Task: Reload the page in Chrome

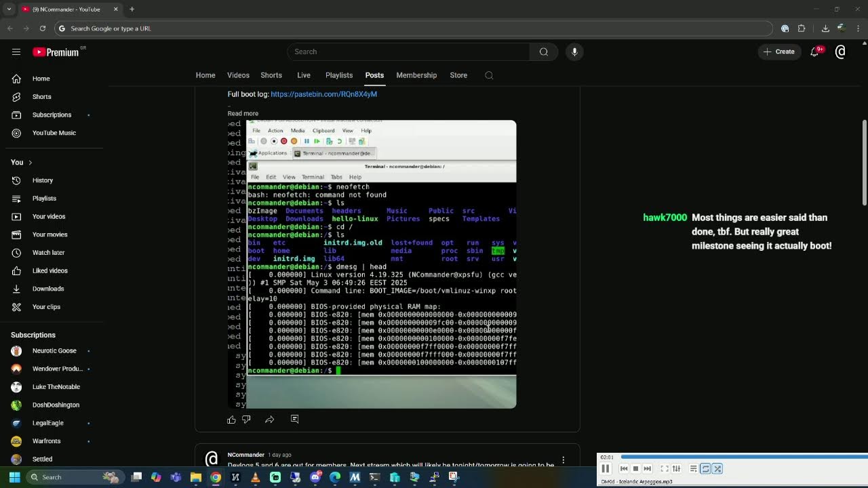Action: click(x=43, y=28)
